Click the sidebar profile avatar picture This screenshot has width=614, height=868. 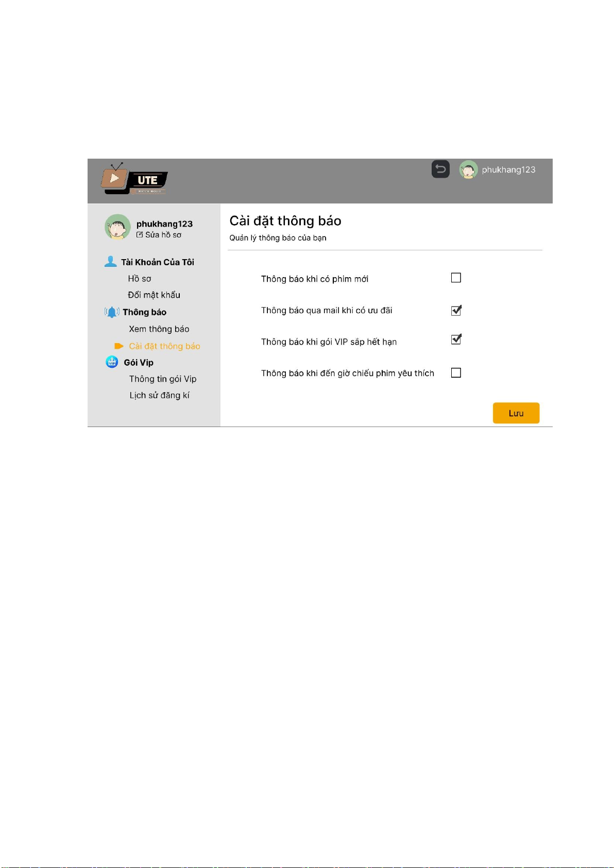[117, 227]
